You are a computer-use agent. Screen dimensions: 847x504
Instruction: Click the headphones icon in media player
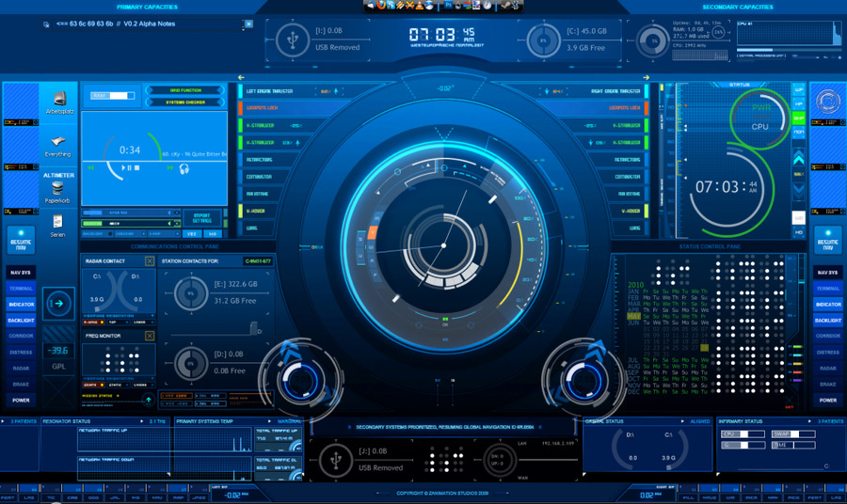pyautogui.click(x=184, y=167)
